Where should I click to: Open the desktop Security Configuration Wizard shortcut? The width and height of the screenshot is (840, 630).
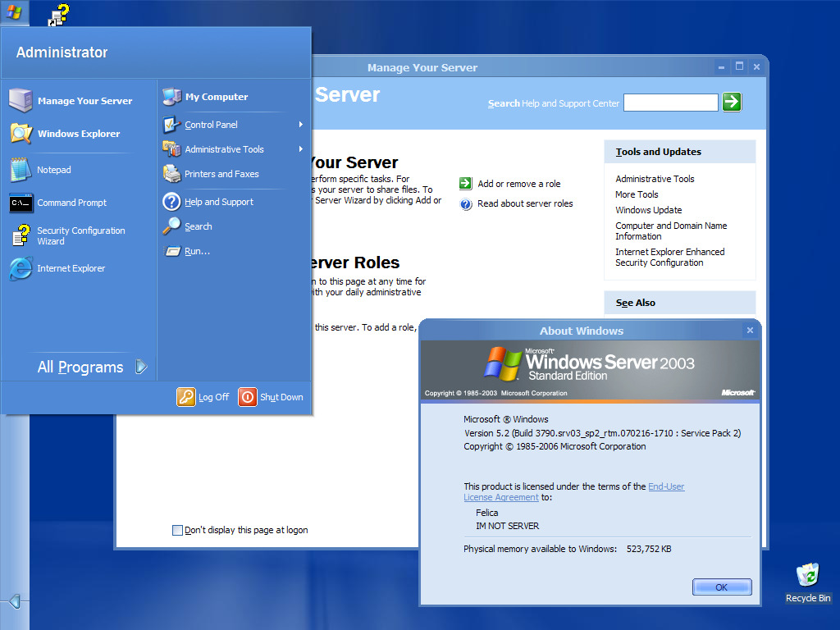[59, 15]
